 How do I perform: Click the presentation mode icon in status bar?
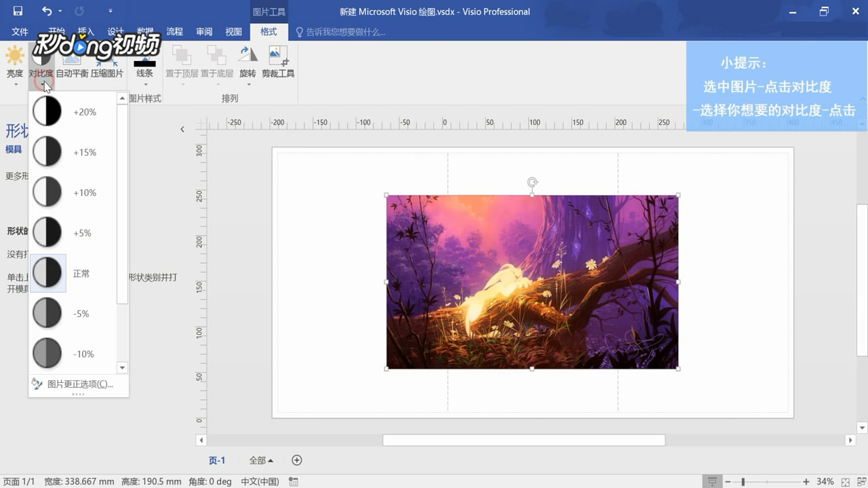712,481
